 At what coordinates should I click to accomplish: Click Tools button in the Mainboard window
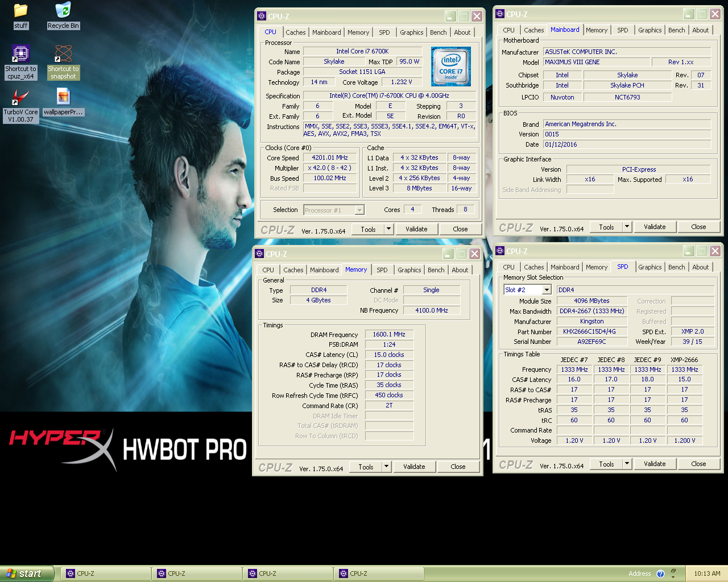pos(606,227)
